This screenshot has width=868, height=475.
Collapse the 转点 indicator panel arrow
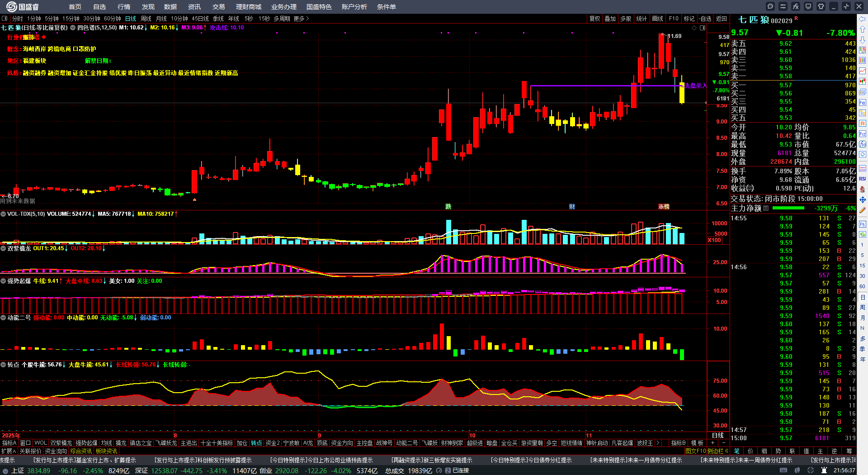[x=3, y=365]
